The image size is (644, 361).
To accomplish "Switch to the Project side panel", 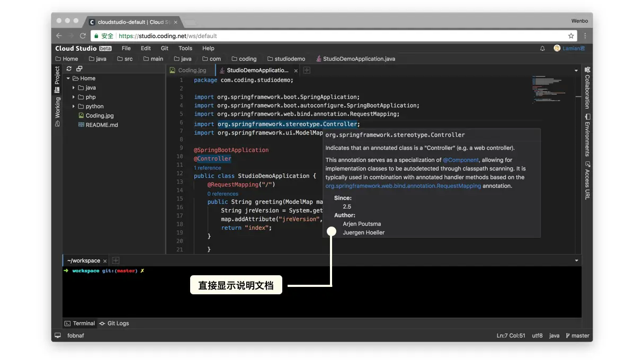I will tap(57, 79).
